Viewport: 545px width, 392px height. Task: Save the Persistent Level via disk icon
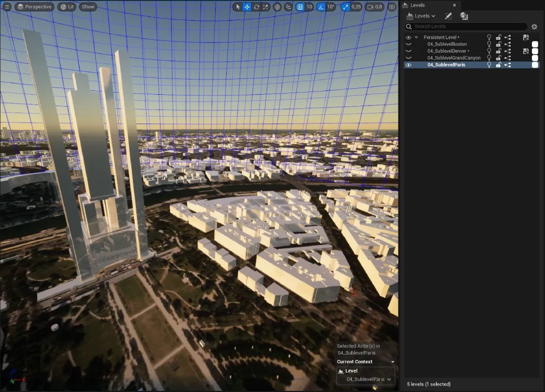pos(525,37)
